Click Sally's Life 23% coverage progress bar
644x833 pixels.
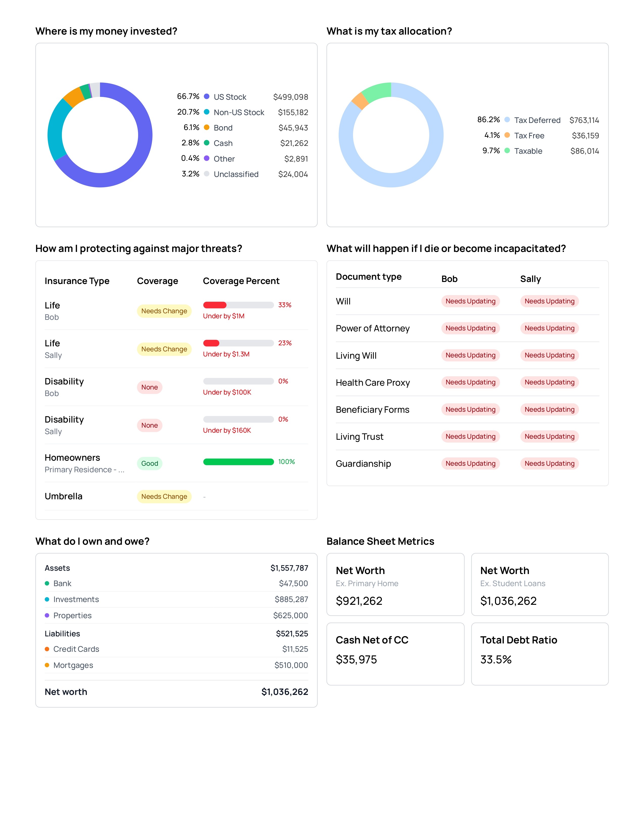coord(238,343)
